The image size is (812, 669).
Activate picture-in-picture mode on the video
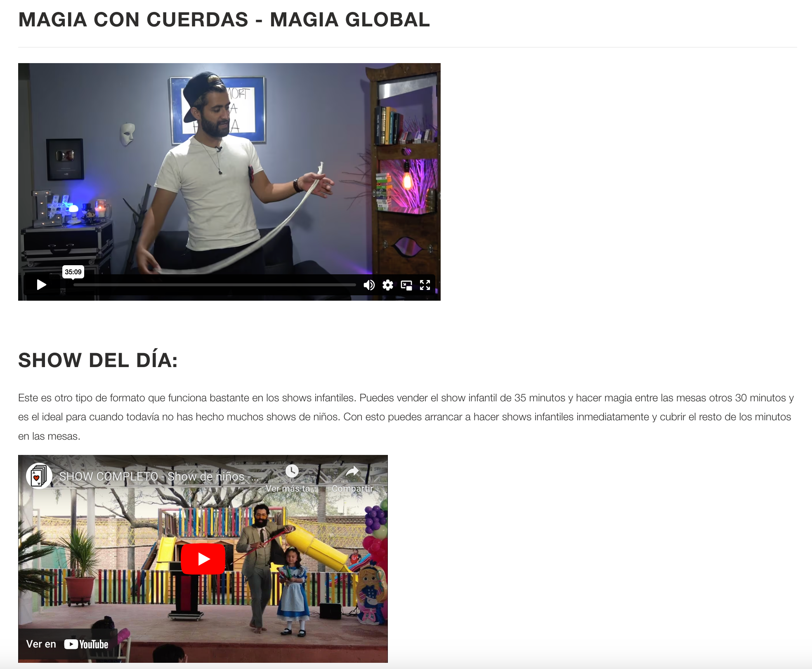point(407,285)
